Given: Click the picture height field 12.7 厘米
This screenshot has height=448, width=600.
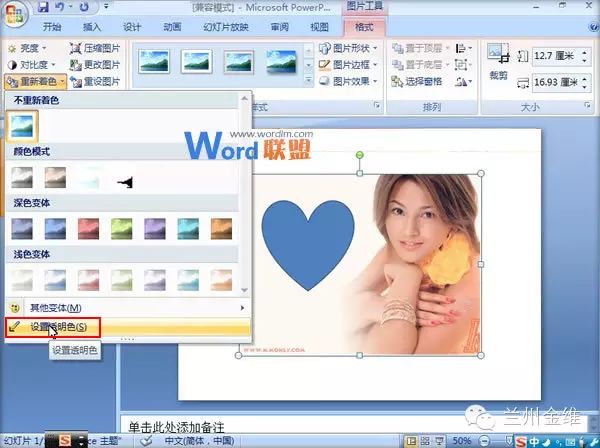Looking at the screenshot, I should (556, 57).
